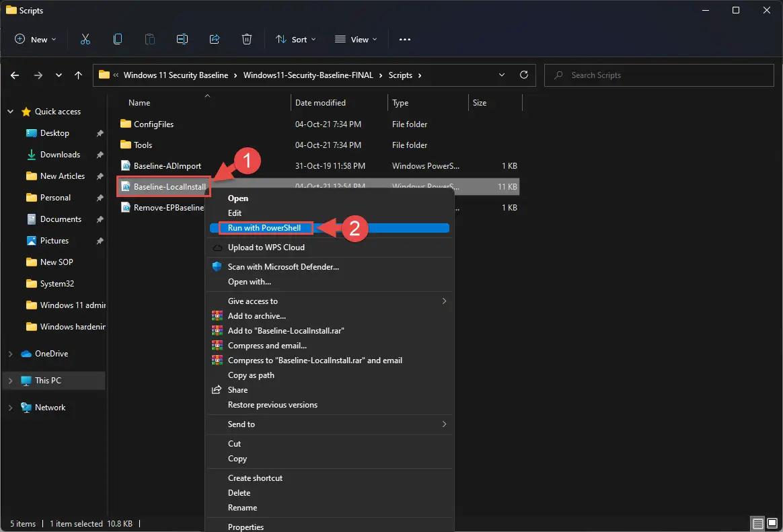Image resolution: width=783 pixels, height=532 pixels.
Task: Open the Sort dropdown menu
Action: point(295,40)
